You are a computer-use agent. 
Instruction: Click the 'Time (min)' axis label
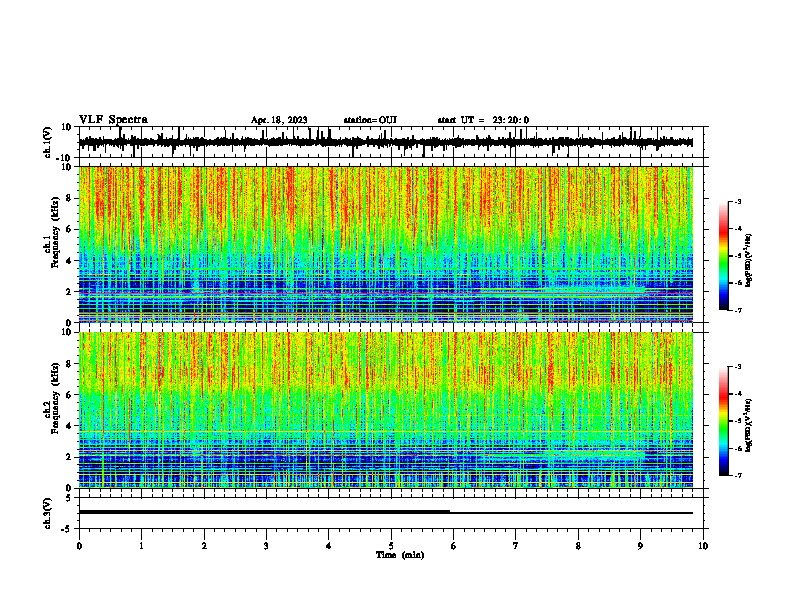tap(400, 555)
